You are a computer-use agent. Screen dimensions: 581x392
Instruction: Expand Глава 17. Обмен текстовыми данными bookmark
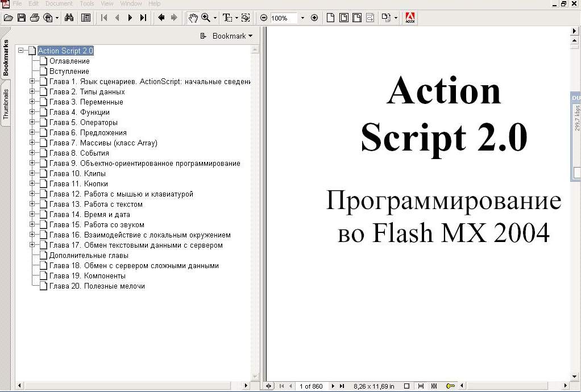point(32,245)
